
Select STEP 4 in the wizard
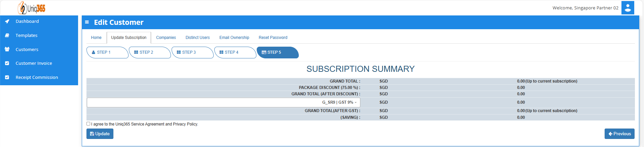pyautogui.click(x=235, y=52)
